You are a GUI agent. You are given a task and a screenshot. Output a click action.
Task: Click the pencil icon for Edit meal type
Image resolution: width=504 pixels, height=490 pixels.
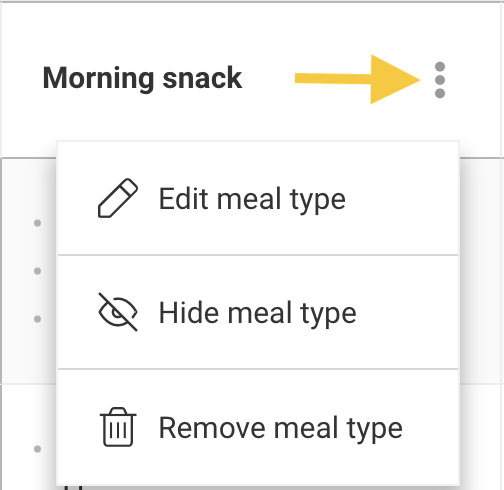pyautogui.click(x=118, y=198)
